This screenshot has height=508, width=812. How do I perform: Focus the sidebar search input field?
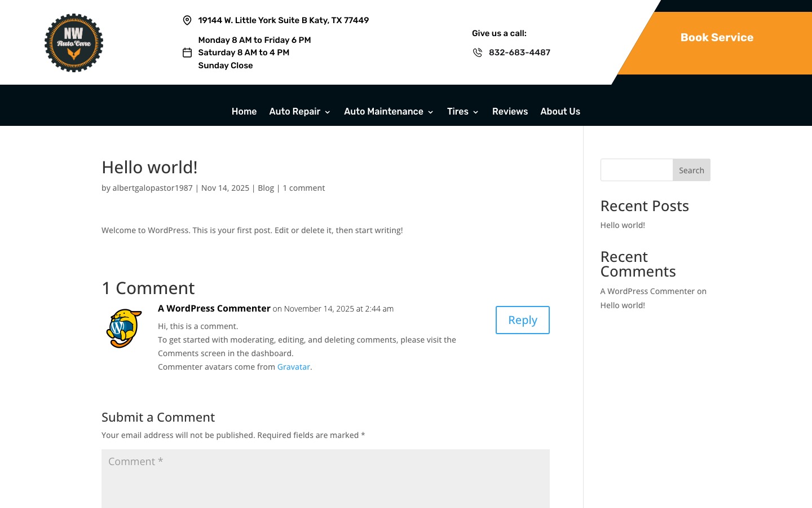(637, 170)
